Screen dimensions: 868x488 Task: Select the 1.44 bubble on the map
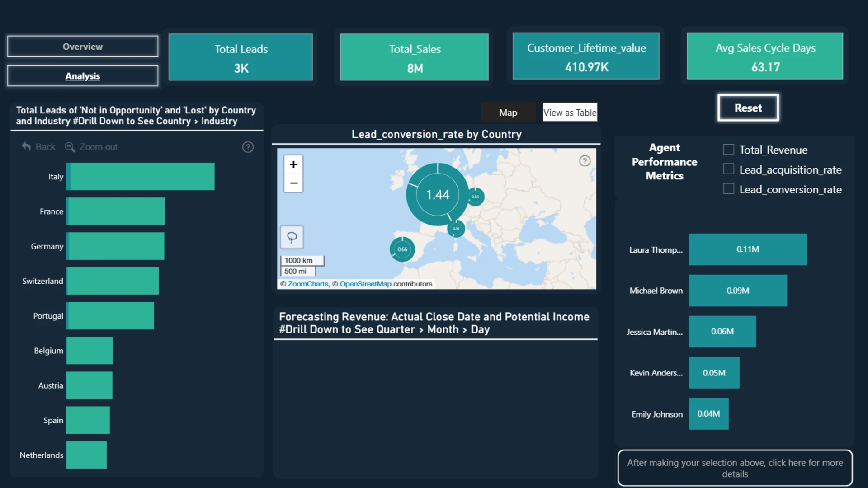coord(437,195)
